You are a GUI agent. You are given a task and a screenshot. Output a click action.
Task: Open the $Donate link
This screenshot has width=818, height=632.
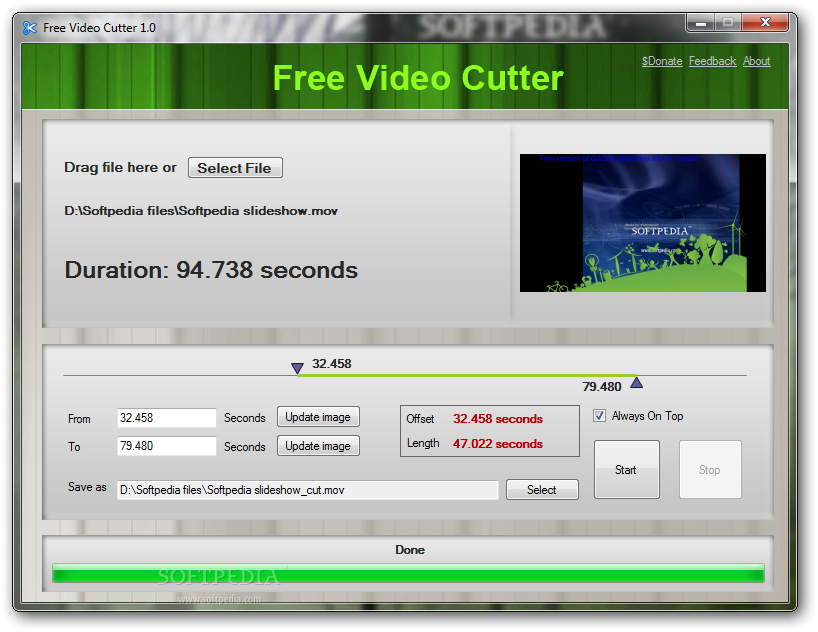tap(661, 61)
